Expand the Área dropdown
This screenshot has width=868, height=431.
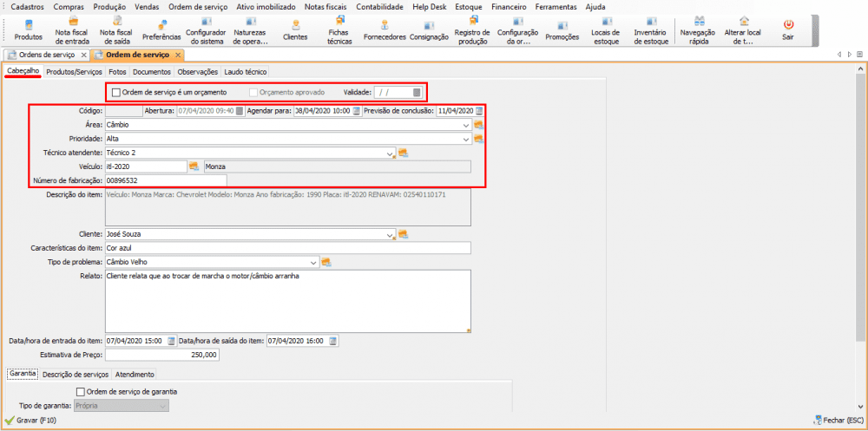[x=467, y=125]
